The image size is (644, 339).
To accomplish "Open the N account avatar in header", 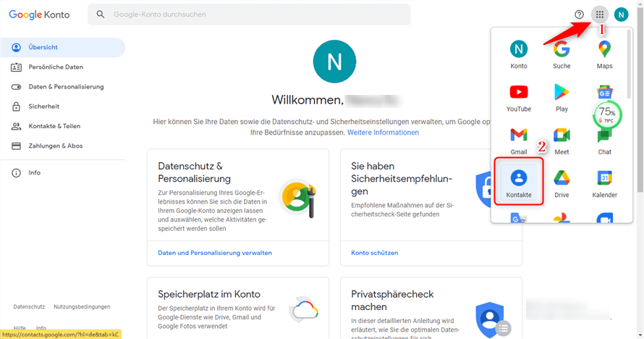I will coord(621,14).
